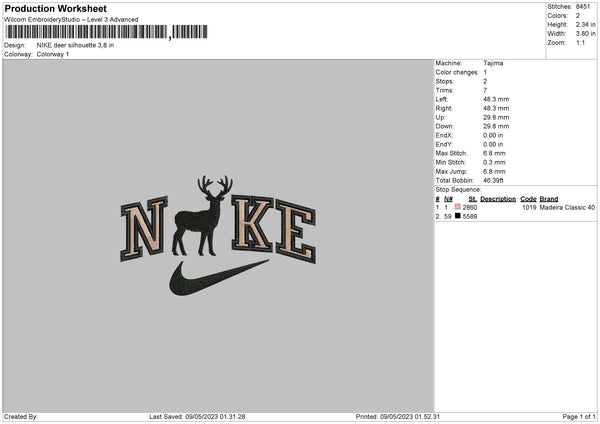Click the Description column header
Viewport: 600px width, 424px height.
[498, 199]
